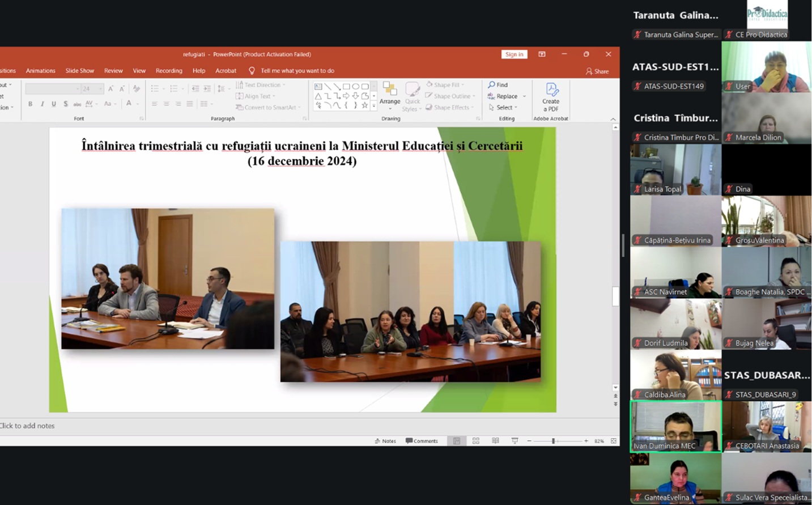Click 'Tell me what you want to do'
This screenshot has height=505, width=812.
(x=297, y=71)
